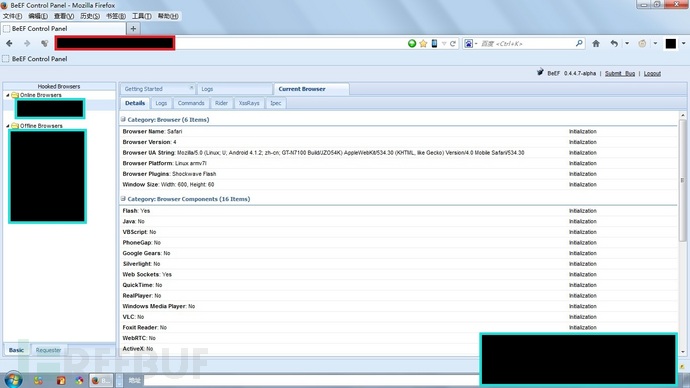690x388 pixels.
Task: Select the Basic tab in hooked browsers panel
Action: [x=17, y=350]
